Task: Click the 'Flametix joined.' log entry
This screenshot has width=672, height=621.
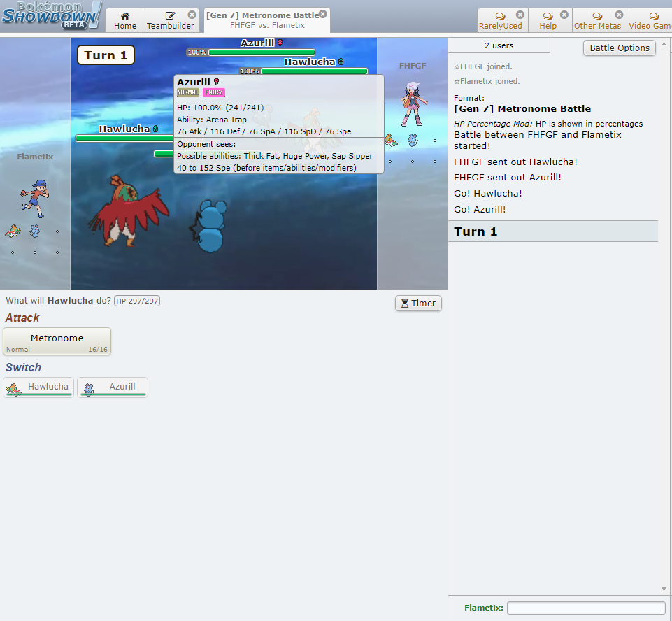Action: (487, 81)
